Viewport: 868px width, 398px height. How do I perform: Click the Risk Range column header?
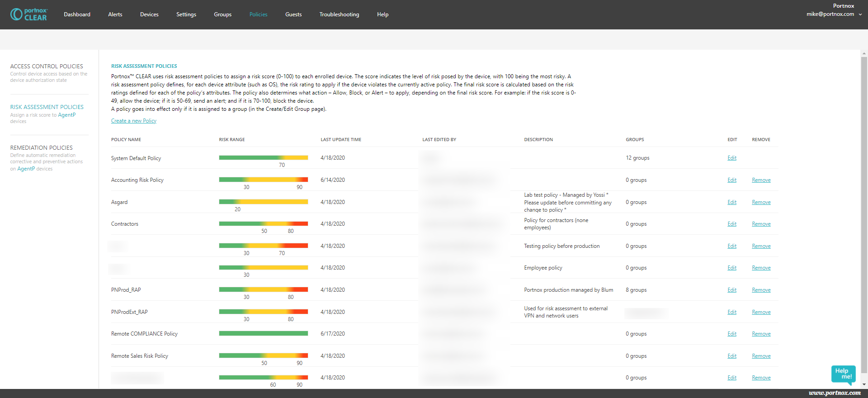click(x=232, y=140)
